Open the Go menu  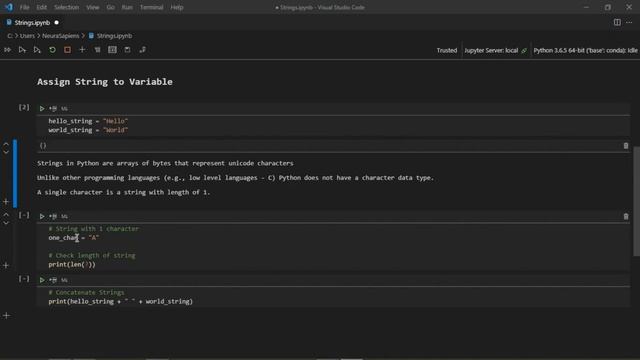110,7
